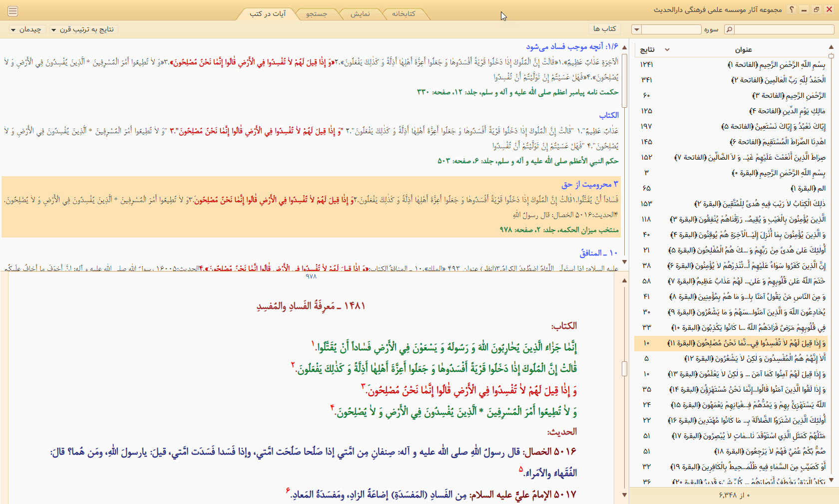The height and width of the screenshot is (504, 839).
Task: Select verse row البقرة ۰
Action: (731, 173)
